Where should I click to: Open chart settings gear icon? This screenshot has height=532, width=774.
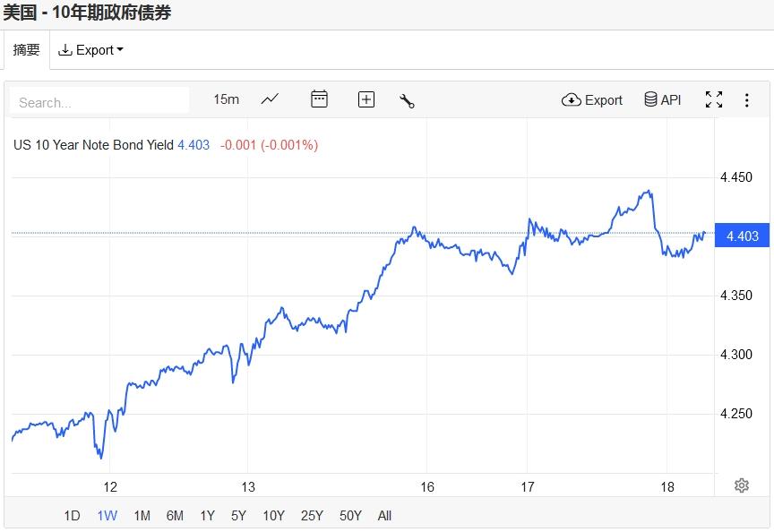click(741, 485)
